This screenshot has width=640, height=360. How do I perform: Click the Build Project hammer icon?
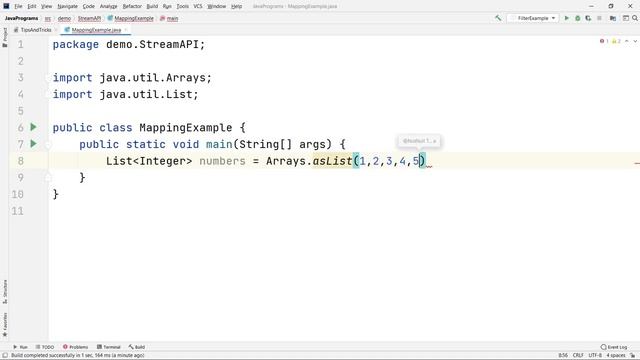498,18
